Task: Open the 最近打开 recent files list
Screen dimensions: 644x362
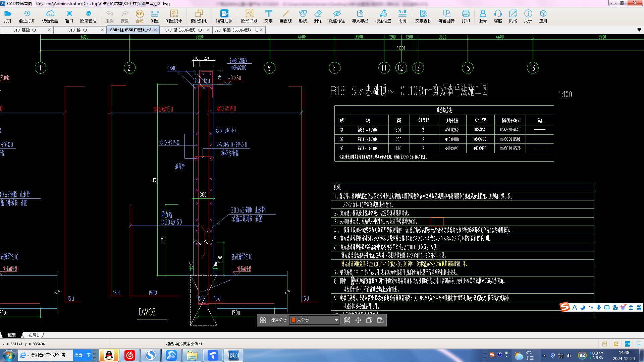Action: point(27,16)
